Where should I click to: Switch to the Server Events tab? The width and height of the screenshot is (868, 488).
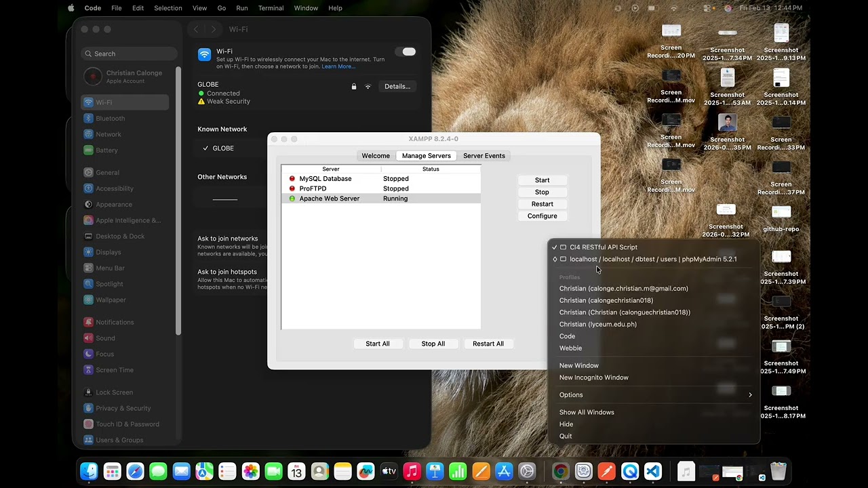(x=484, y=156)
